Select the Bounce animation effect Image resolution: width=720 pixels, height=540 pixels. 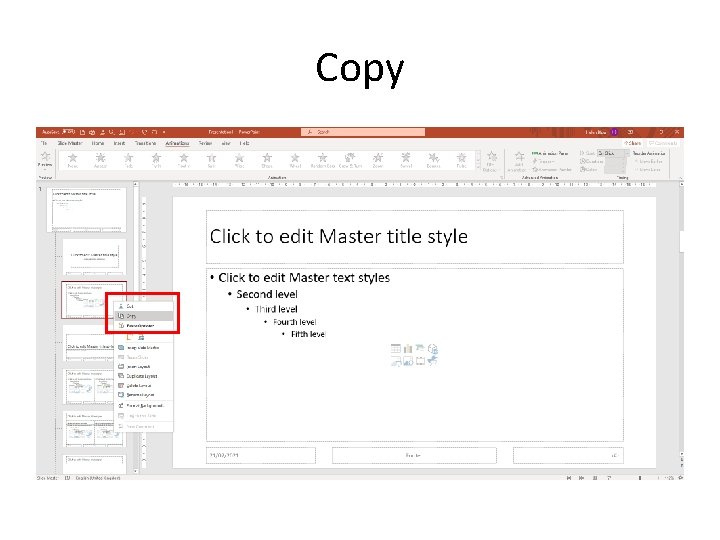433,160
